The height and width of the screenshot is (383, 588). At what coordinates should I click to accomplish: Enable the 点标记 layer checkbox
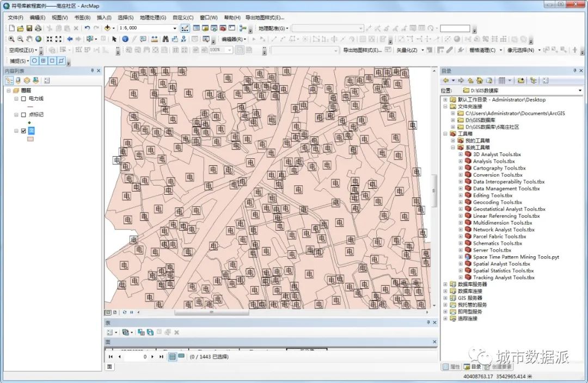(x=23, y=115)
